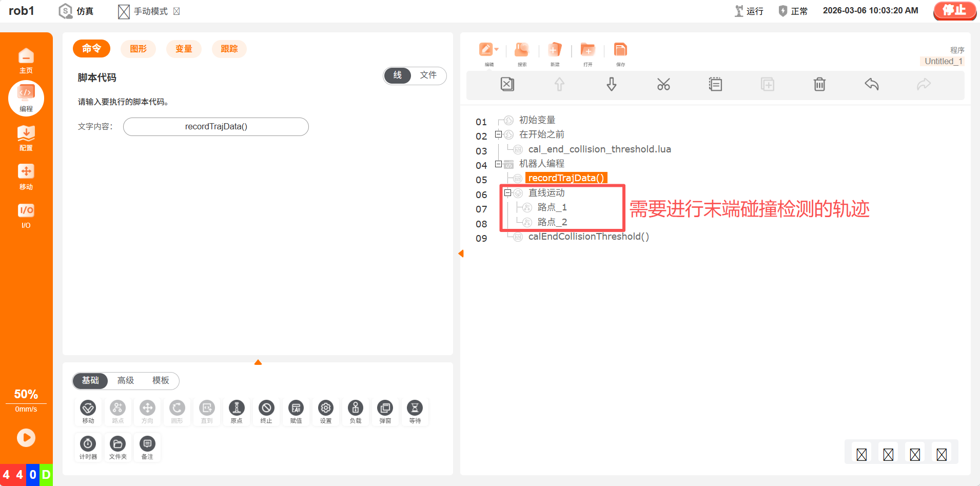Add a Timer (计时器) command
Viewport: 980px width, 486px height.
coord(88,448)
